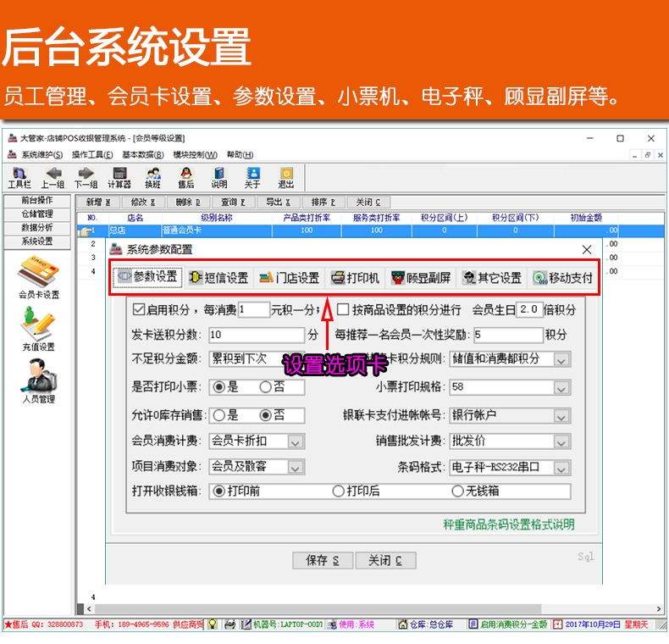Screen dimensions: 669x644
Task: Select 打印后 for opening cash drawer
Action: (340, 491)
